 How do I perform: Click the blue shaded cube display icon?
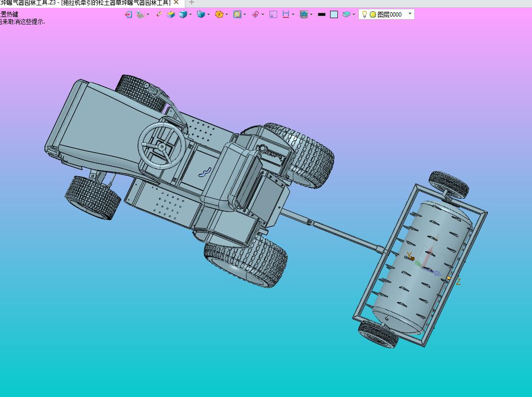pyautogui.click(x=183, y=14)
